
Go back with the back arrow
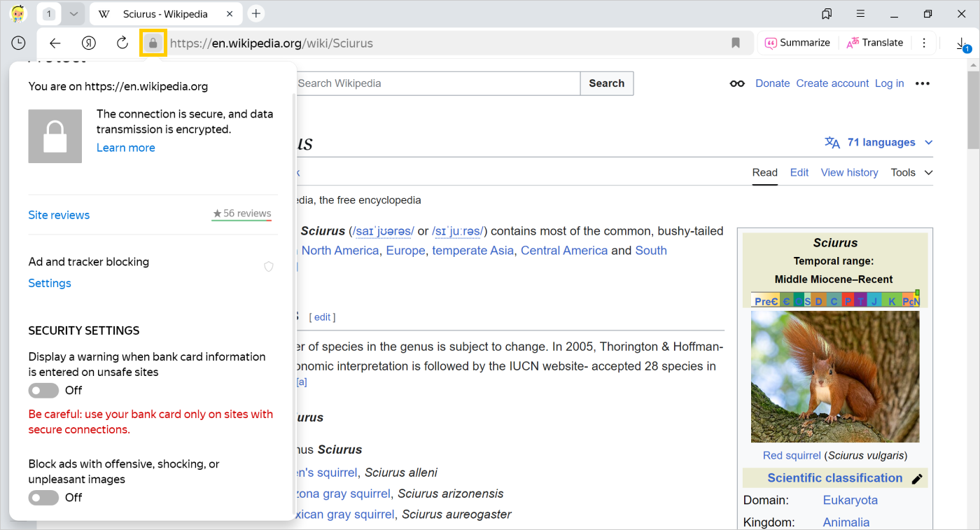pos(55,43)
